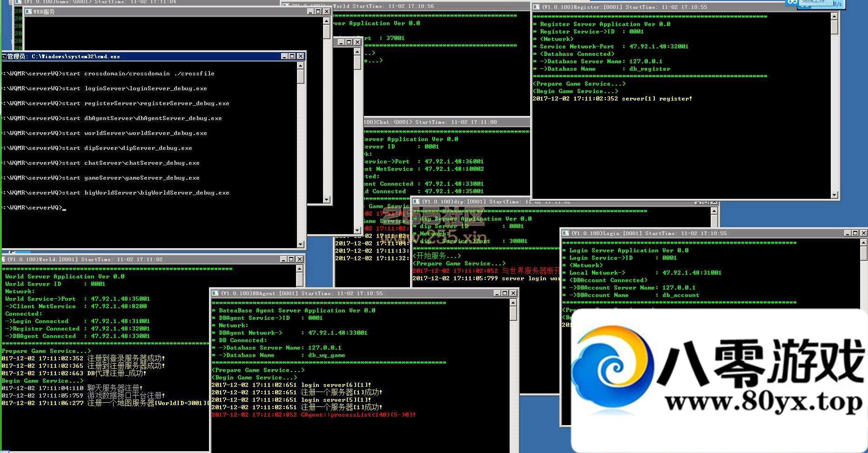Click the 'start crossdomain/crossdomain ./crossfile' line
This screenshot has height=453, width=868.
click(138, 74)
